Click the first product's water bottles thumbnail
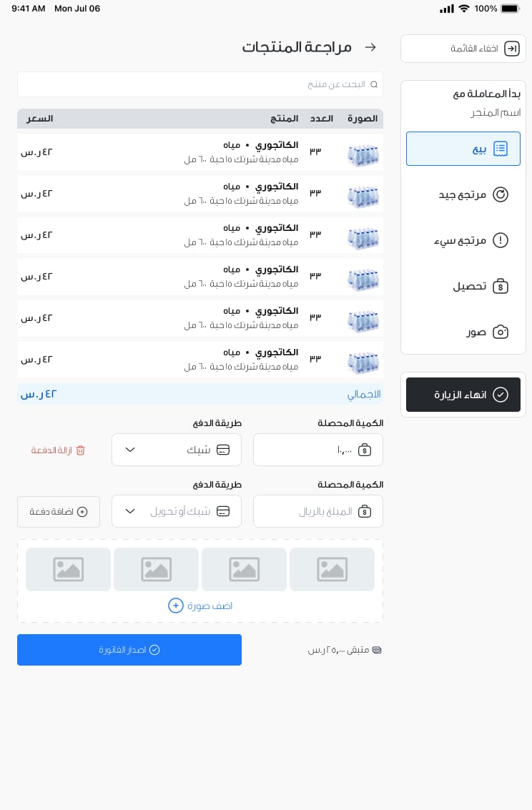Screen dimensions: 532x810 363,155
